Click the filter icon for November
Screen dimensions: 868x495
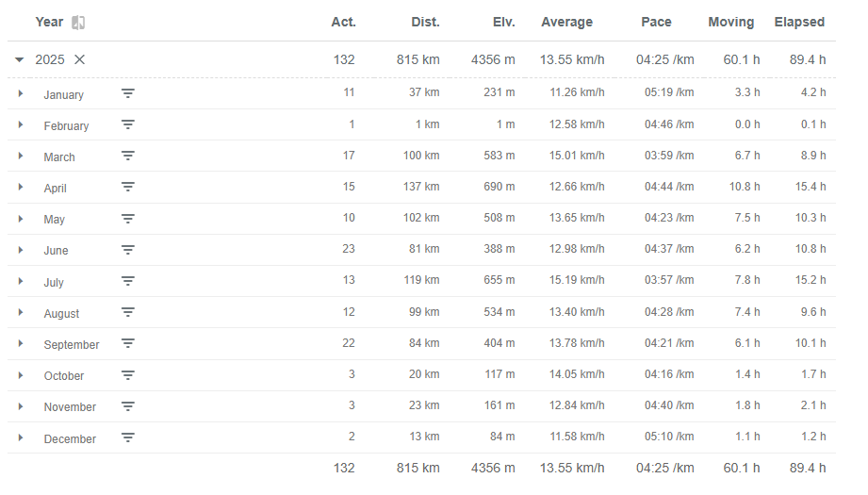point(128,406)
